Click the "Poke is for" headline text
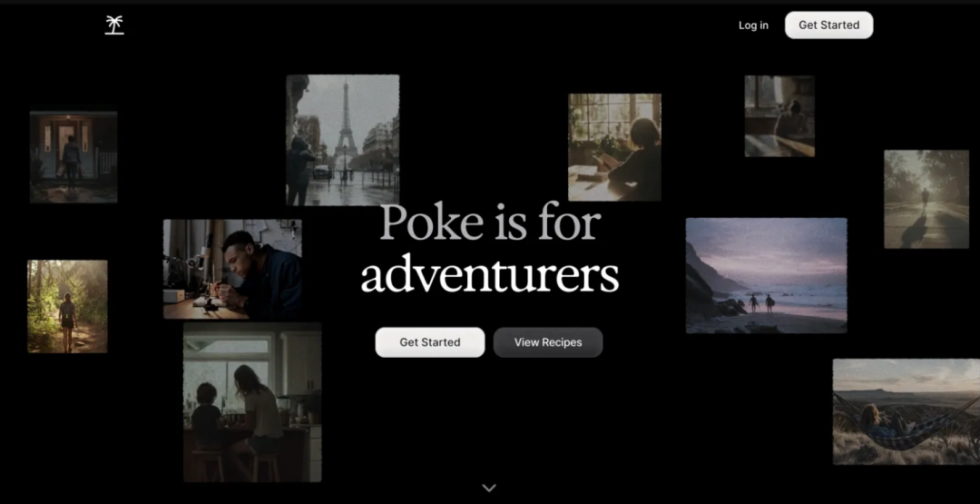 (490, 223)
